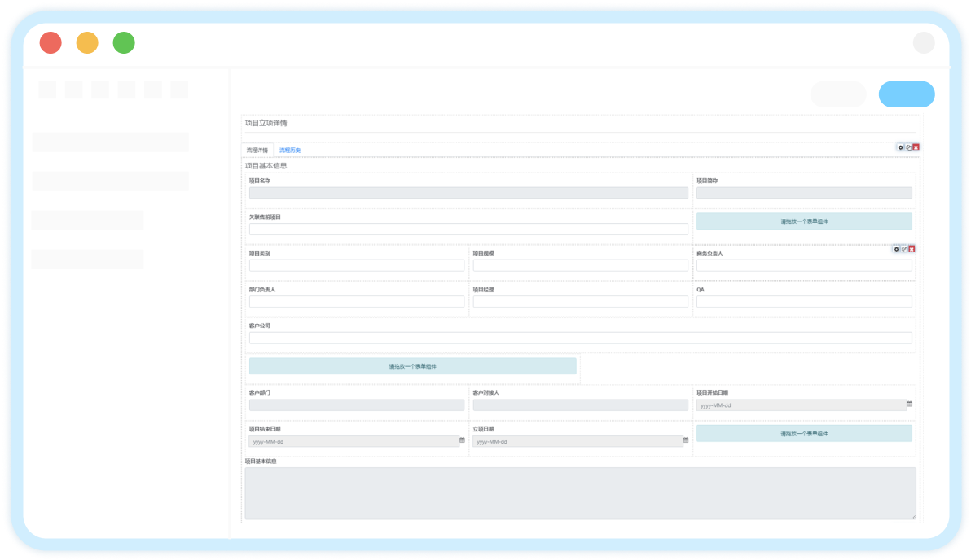The width and height of the screenshot is (971, 560).
Task: Open calendar icon for 立项日期
Action: coord(686,440)
